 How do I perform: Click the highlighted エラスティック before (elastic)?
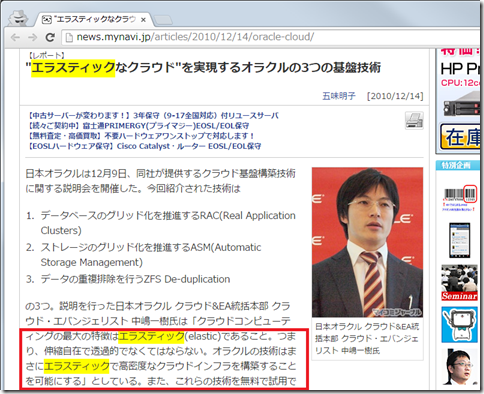pyautogui.click(x=151, y=336)
